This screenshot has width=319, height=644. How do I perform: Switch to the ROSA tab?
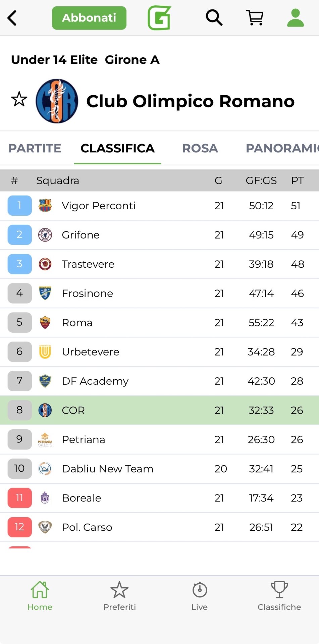tap(200, 148)
